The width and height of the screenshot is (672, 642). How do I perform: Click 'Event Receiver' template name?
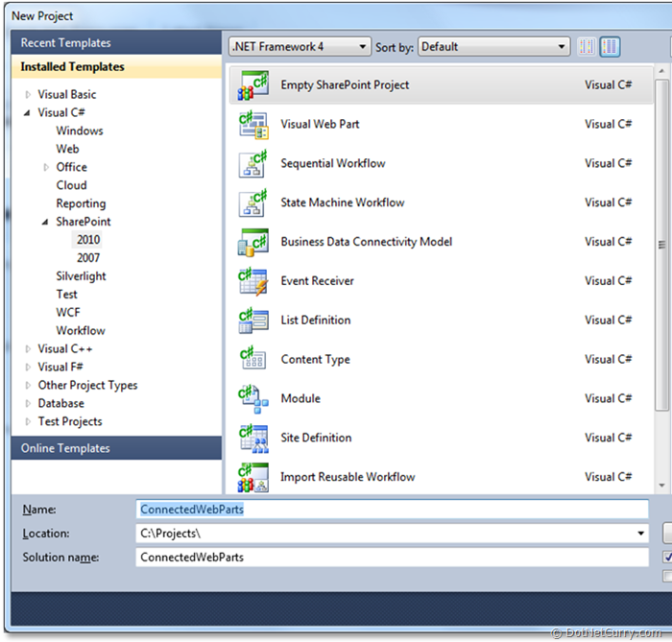pyautogui.click(x=318, y=281)
